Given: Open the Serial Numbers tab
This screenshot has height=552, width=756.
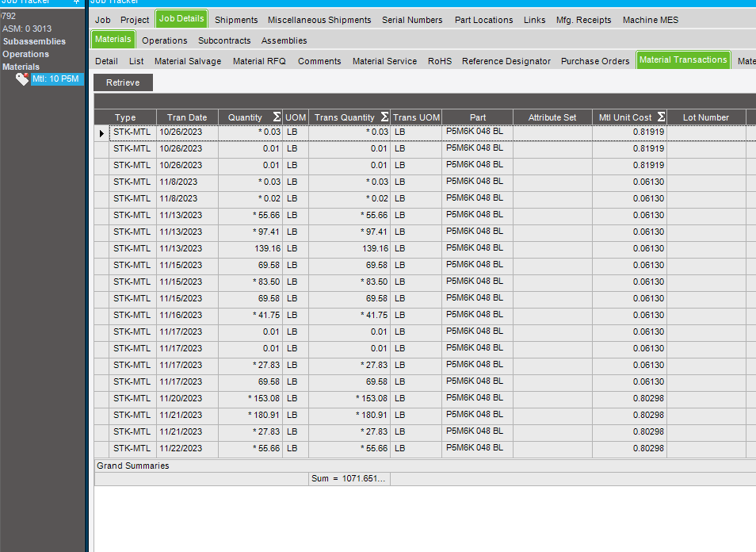Looking at the screenshot, I should tap(412, 20).
